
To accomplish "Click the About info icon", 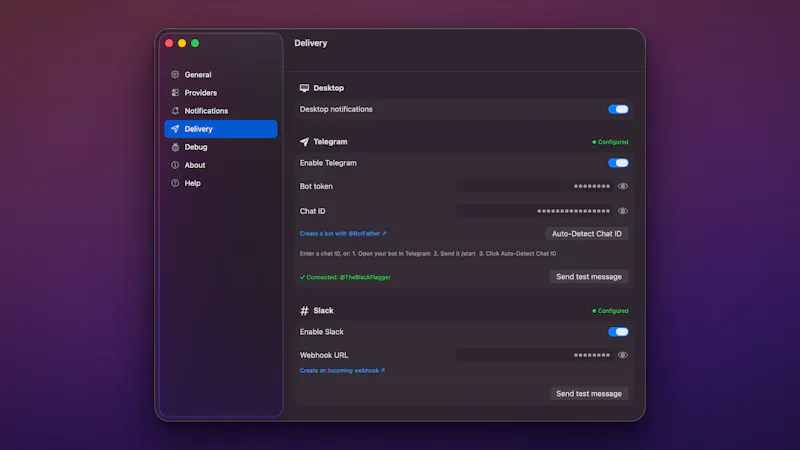I will tap(175, 165).
